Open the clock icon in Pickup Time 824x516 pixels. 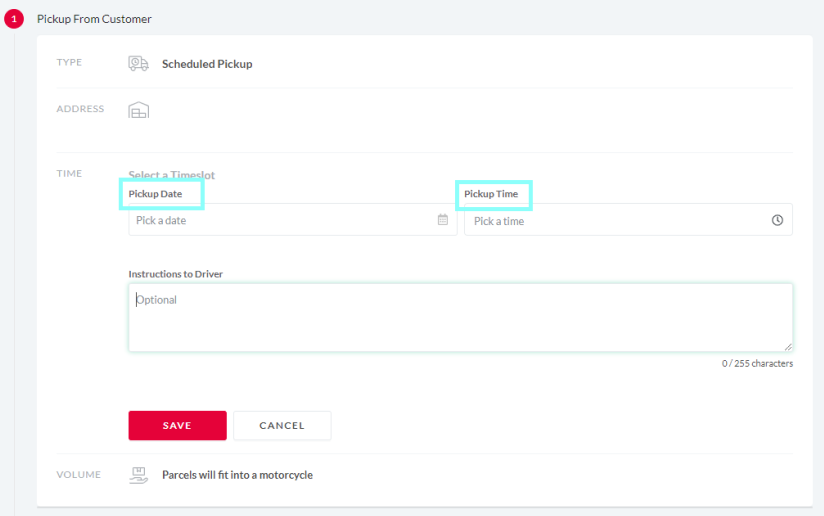point(777,220)
